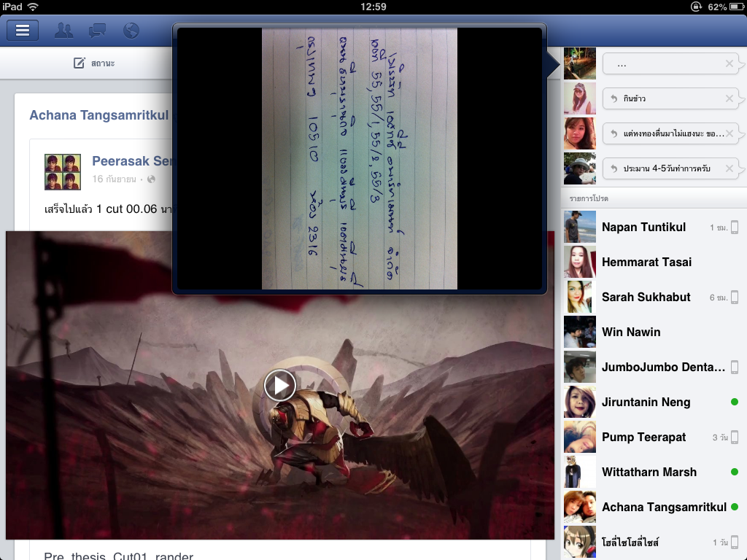Open chat with Sarah Sukhabut
Image resolution: width=747 pixels, height=560 pixels.
[x=654, y=297]
